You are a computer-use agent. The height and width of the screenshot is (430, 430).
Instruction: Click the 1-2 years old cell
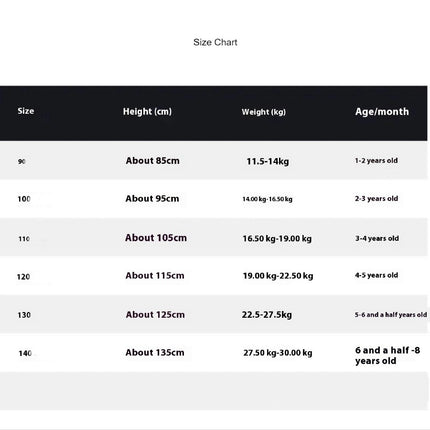(x=376, y=160)
